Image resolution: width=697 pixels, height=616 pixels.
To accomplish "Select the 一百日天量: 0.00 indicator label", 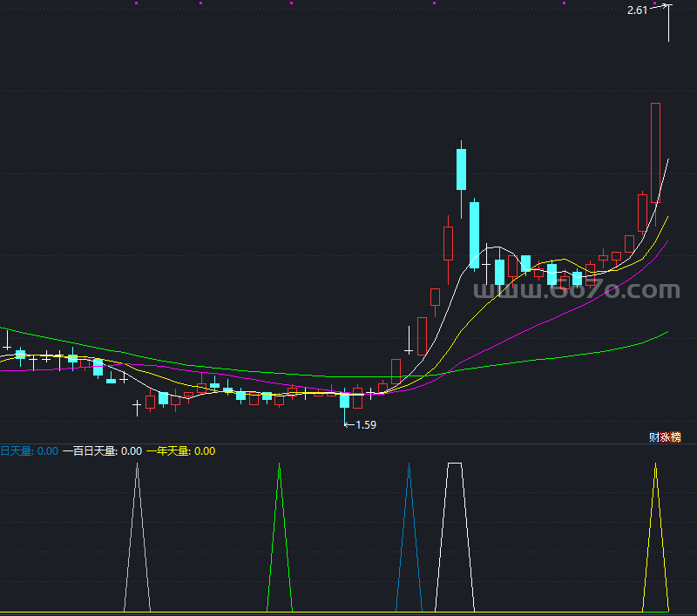I will coord(102,451).
